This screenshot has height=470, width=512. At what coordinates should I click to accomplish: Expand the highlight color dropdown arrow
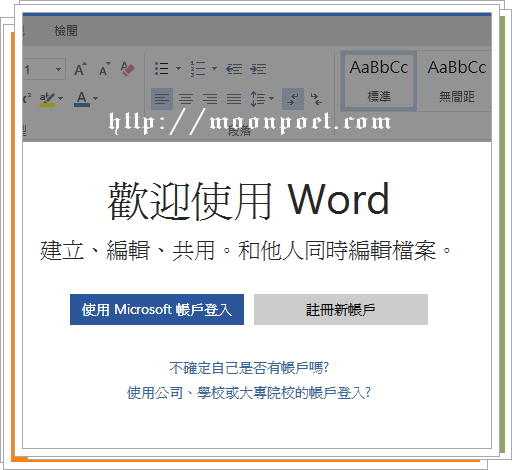point(60,98)
